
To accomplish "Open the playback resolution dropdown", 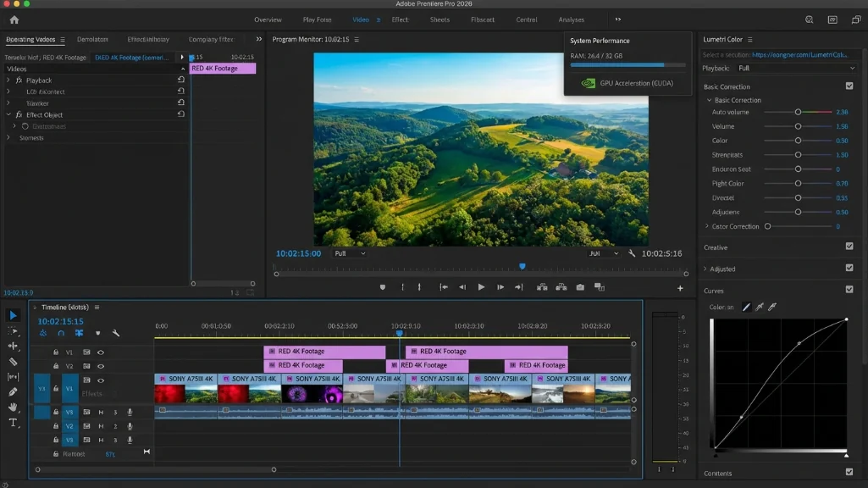I will (x=604, y=253).
